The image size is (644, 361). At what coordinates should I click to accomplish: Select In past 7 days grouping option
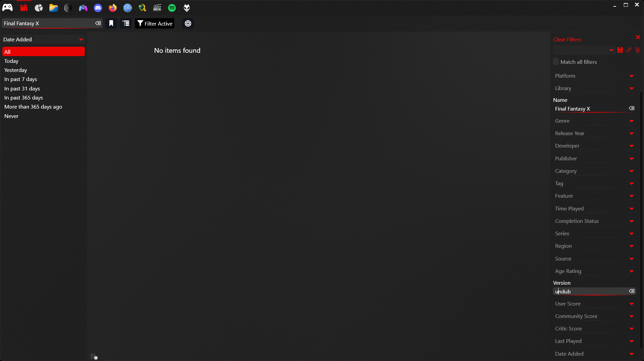[x=21, y=79]
